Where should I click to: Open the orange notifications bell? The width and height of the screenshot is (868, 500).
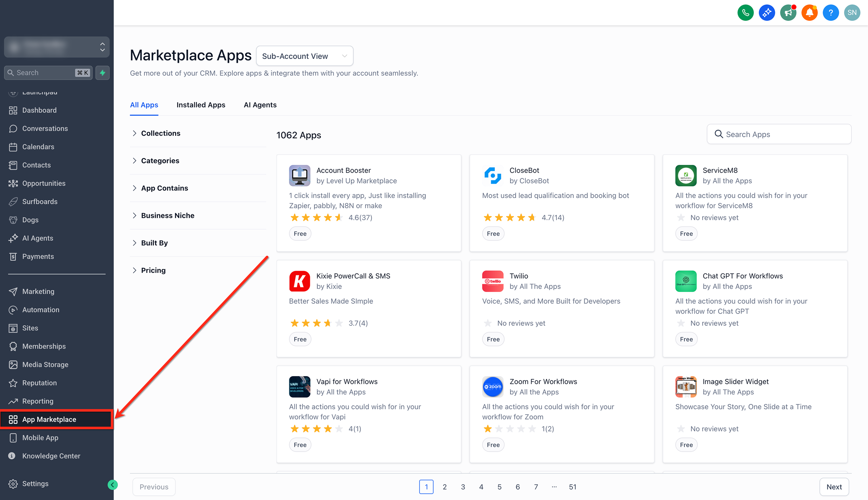pos(809,13)
